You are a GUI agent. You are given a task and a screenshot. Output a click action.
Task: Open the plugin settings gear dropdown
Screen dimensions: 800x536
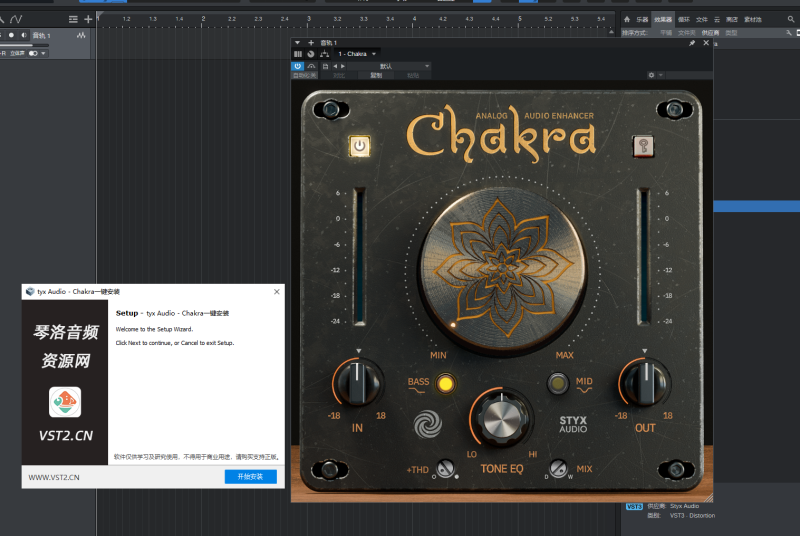[653, 75]
